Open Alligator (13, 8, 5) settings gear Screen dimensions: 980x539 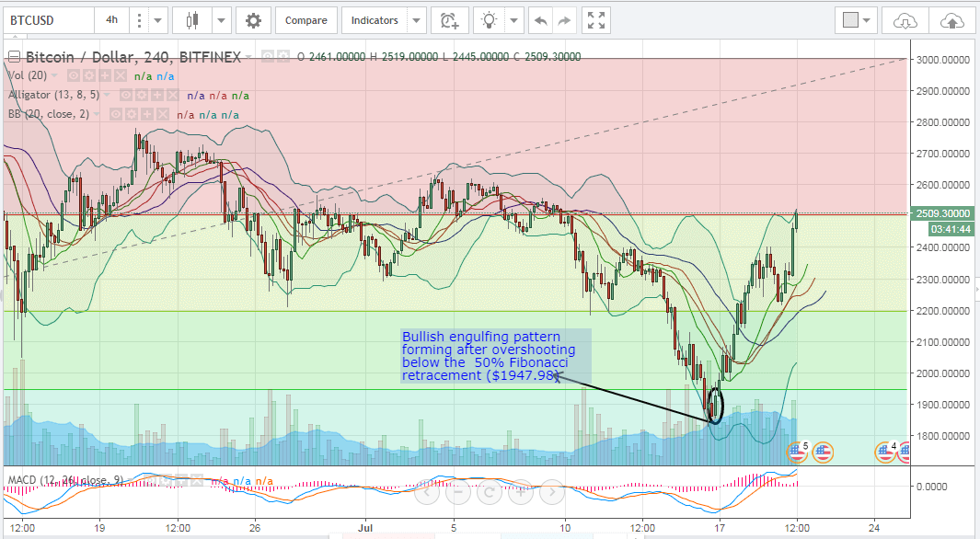[142, 96]
